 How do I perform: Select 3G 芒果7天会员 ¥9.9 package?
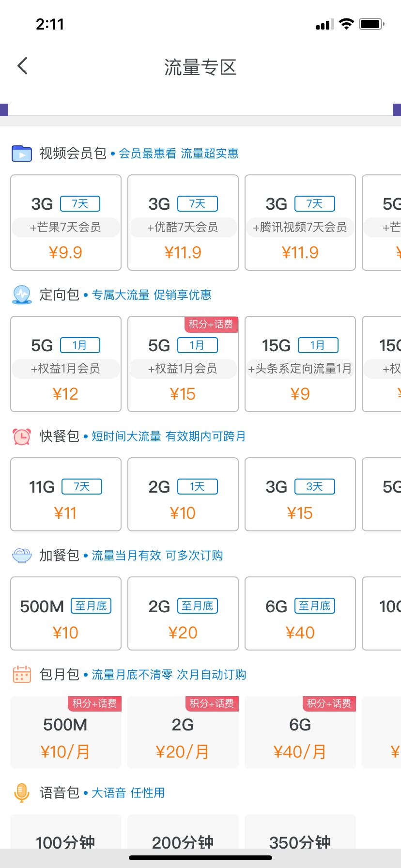click(x=66, y=222)
